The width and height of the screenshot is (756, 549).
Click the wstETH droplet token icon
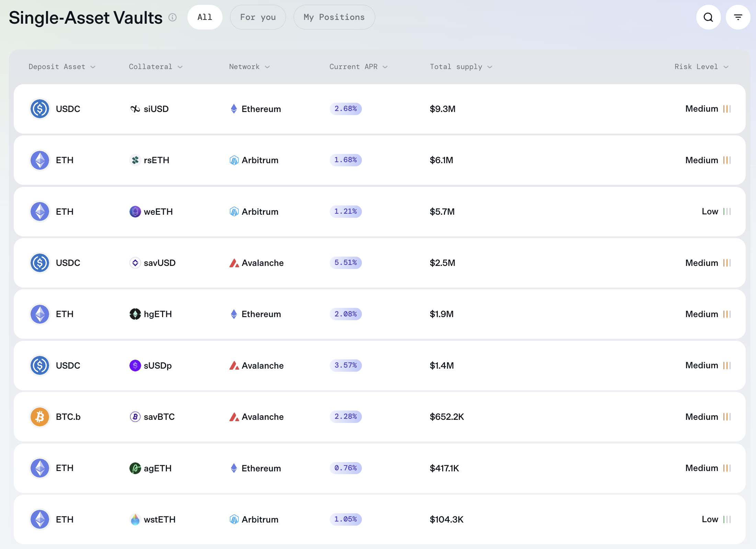[x=135, y=519]
